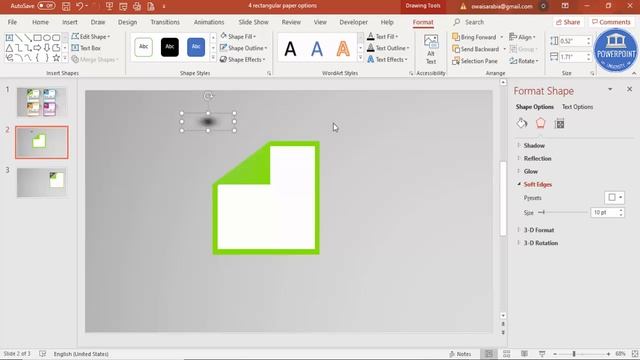Select the Format tab
This screenshot has width=640, height=360.
pos(423,22)
